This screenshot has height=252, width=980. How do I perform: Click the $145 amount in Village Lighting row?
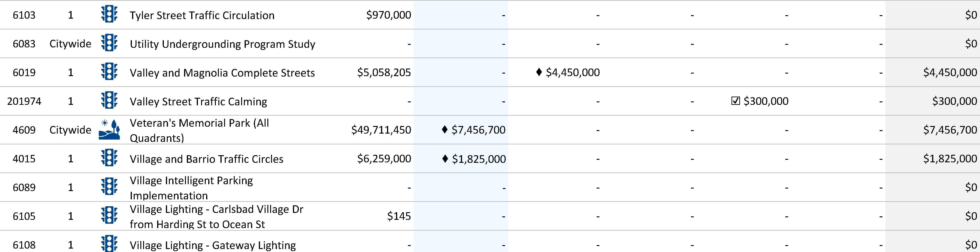coord(399,216)
